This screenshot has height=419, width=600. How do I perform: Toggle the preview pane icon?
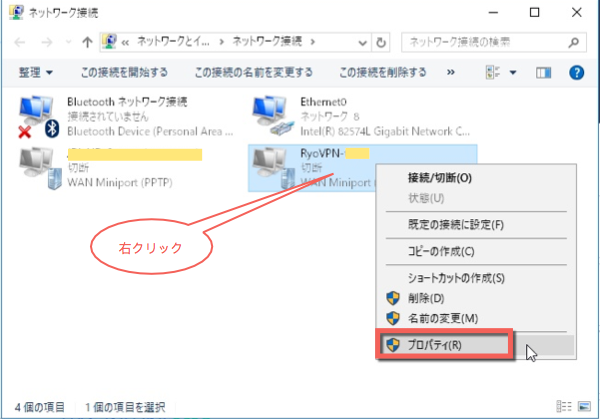544,73
